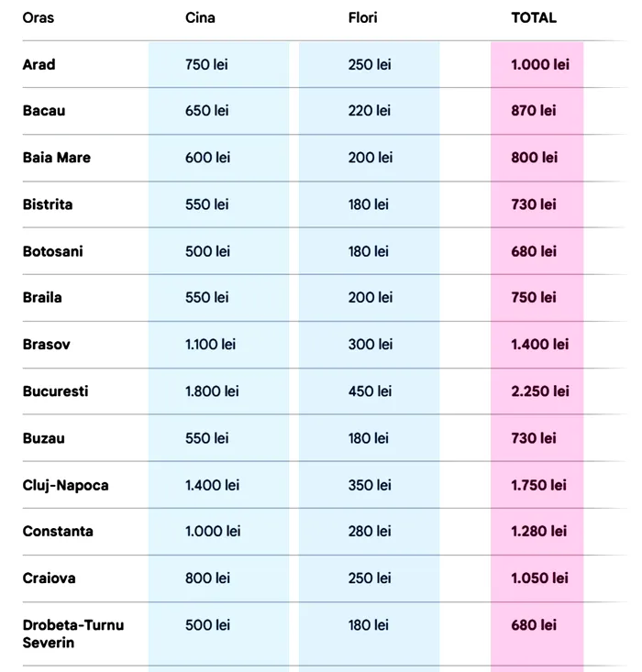Click Bucuresti in the city column
This screenshot has height=672, width=642.
tap(56, 391)
